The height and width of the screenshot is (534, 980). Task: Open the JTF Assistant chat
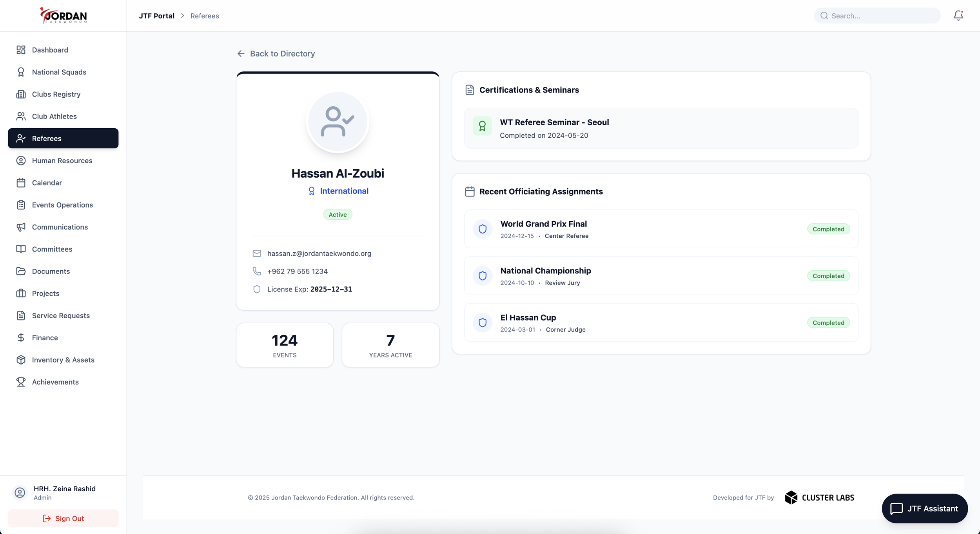click(924, 508)
